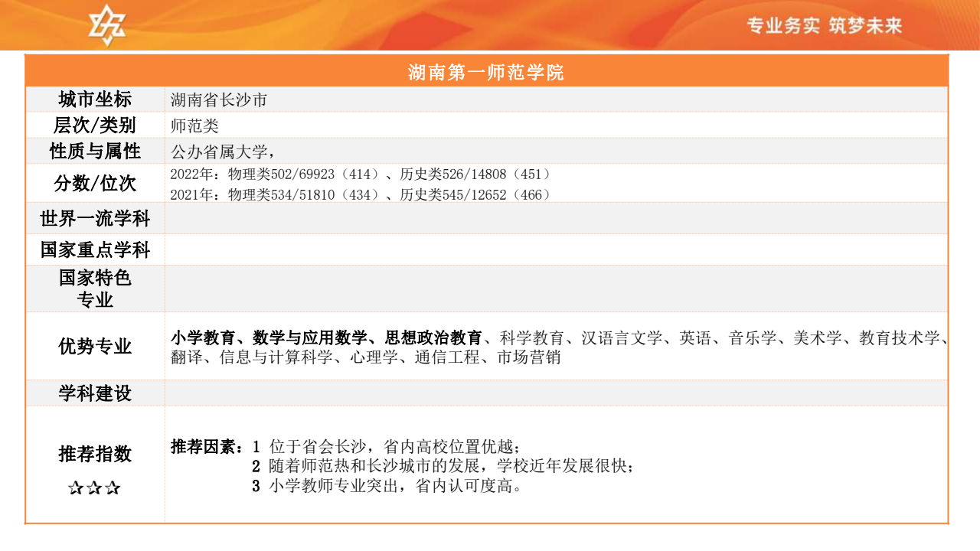
Task: Click the 性质与属性 row label
Action: (x=95, y=152)
